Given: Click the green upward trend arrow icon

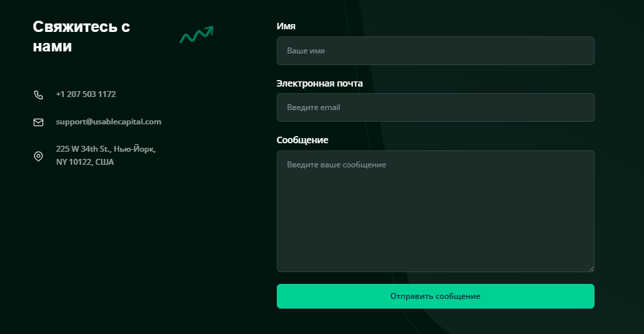Looking at the screenshot, I should 197,35.
